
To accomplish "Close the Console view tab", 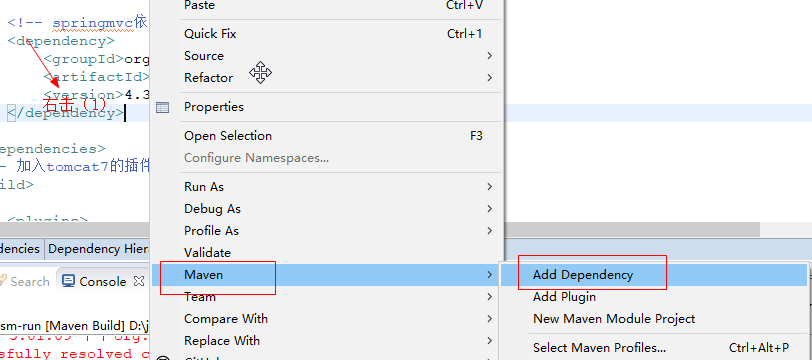I will point(139,281).
